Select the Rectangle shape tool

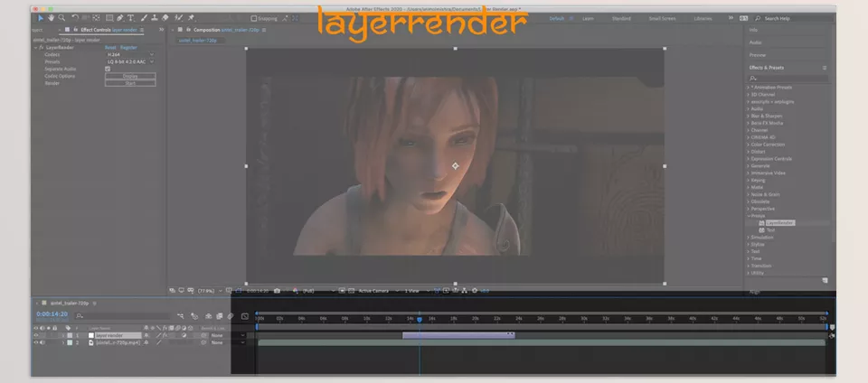tap(109, 18)
